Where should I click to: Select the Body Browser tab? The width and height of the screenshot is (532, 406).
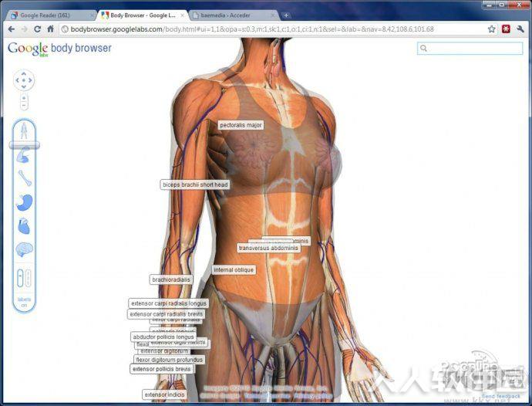[143, 15]
